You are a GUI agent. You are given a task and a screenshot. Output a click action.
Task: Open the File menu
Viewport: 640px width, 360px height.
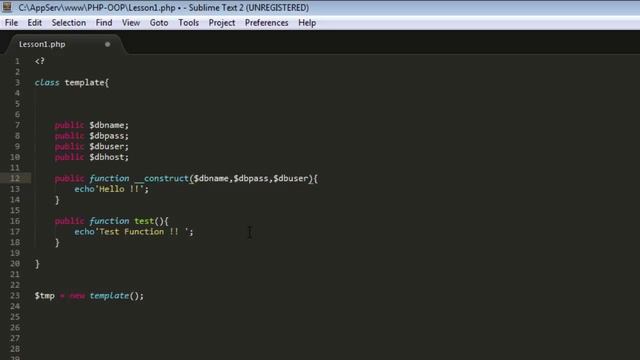11,23
